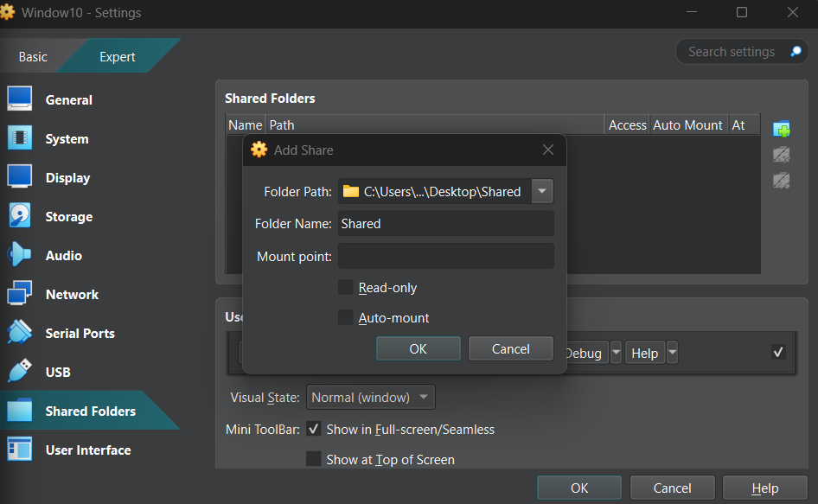Click the System chip icon in sidebar
Image resolution: width=818 pixels, height=504 pixels.
(20, 137)
